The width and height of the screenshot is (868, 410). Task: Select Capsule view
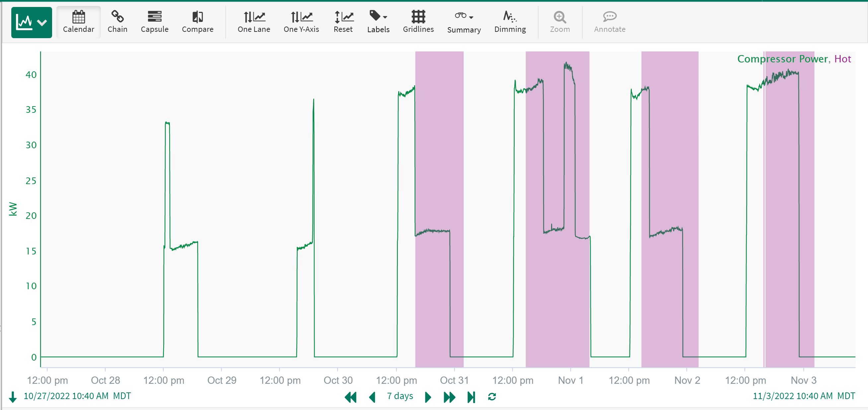tap(154, 22)
